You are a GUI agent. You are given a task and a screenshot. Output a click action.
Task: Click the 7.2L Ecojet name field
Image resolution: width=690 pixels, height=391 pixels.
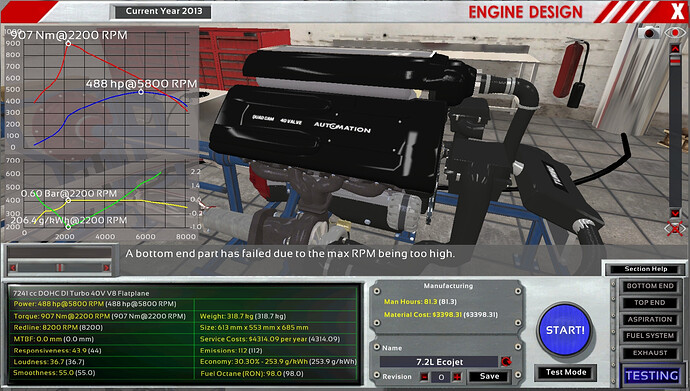pos(439,362)
